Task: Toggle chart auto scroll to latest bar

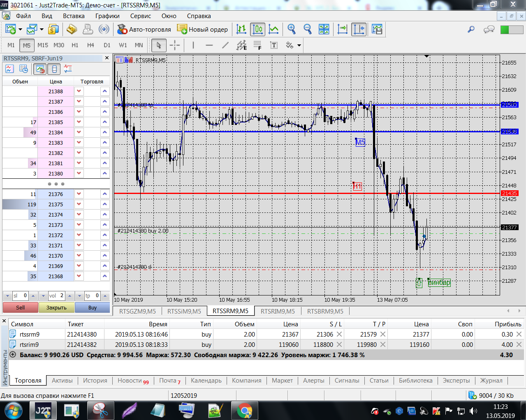Action: [342, 29]
